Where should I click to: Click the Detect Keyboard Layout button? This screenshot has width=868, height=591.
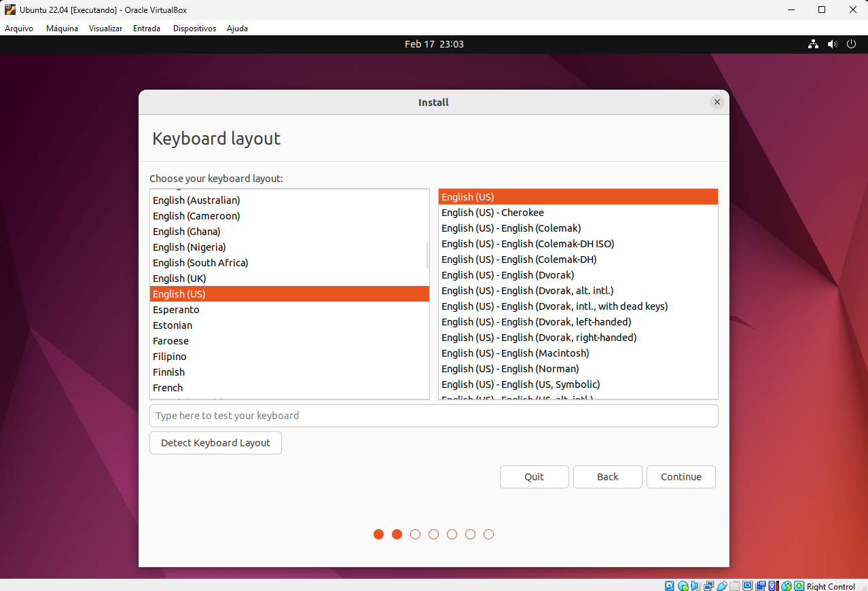[215, 443]
